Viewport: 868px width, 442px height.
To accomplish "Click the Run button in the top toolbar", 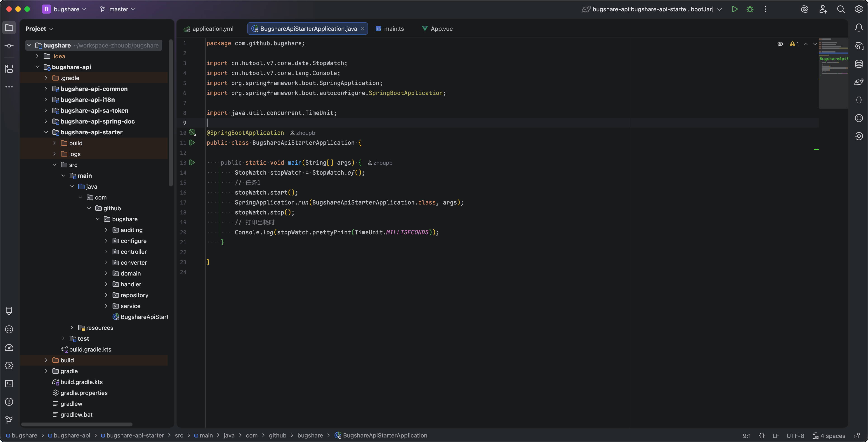I will pos(735,9).
